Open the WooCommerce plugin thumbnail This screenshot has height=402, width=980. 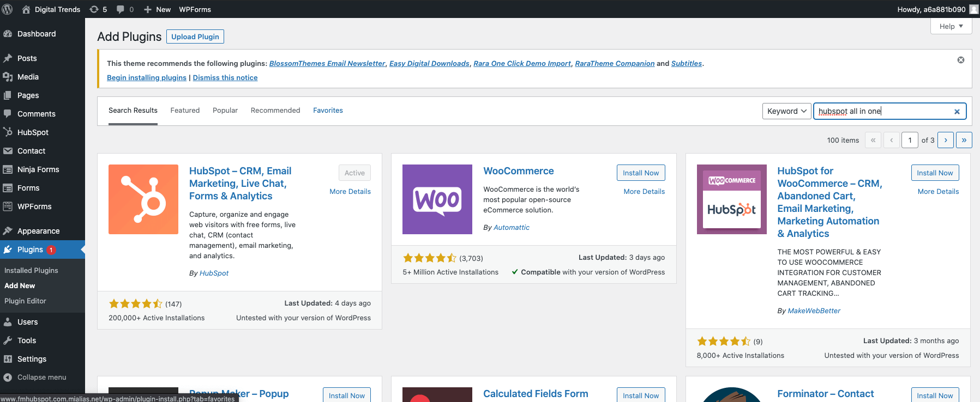[437, 199]
